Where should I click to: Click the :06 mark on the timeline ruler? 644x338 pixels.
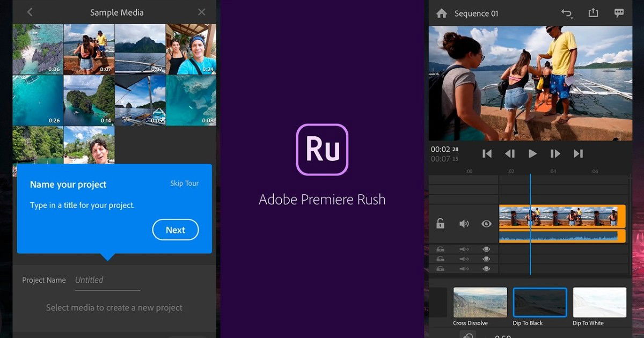tap(594, 171)
